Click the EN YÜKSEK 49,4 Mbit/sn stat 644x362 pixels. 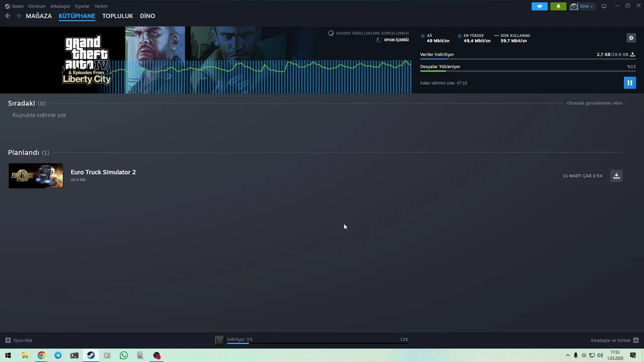[474, 38]
